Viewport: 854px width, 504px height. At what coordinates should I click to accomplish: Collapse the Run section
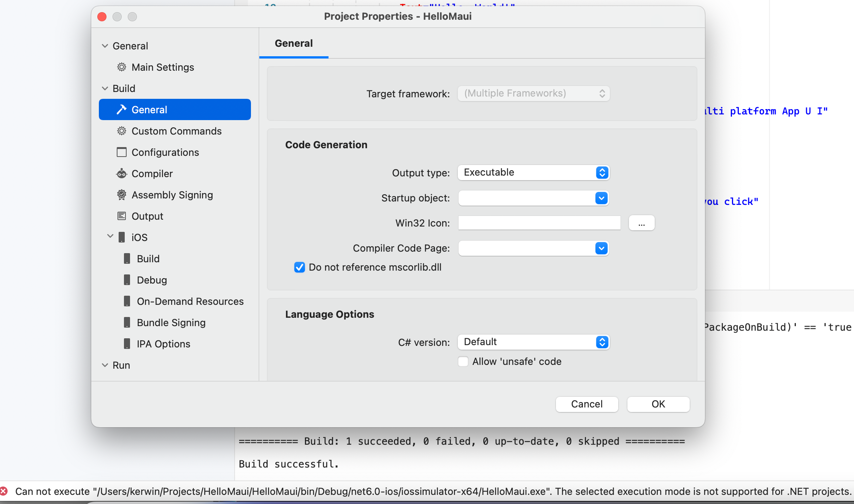point(105,365)
